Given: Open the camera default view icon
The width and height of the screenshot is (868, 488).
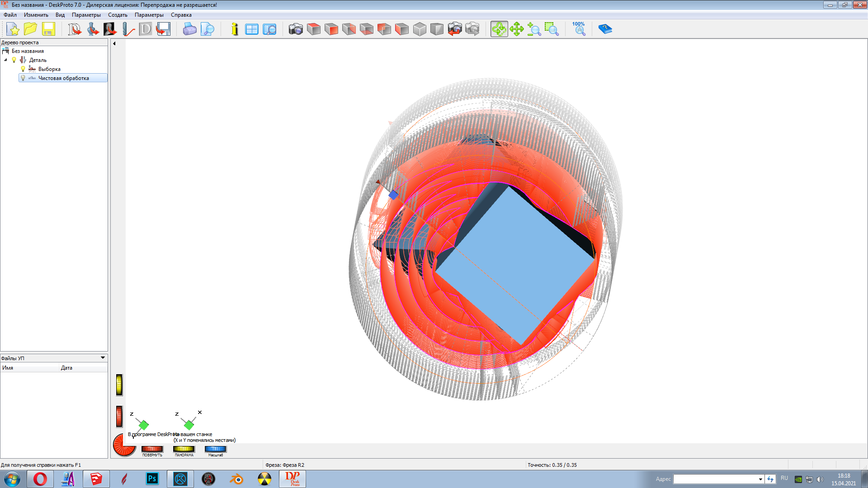Looking at the screenshot, I should click(296, 29).
